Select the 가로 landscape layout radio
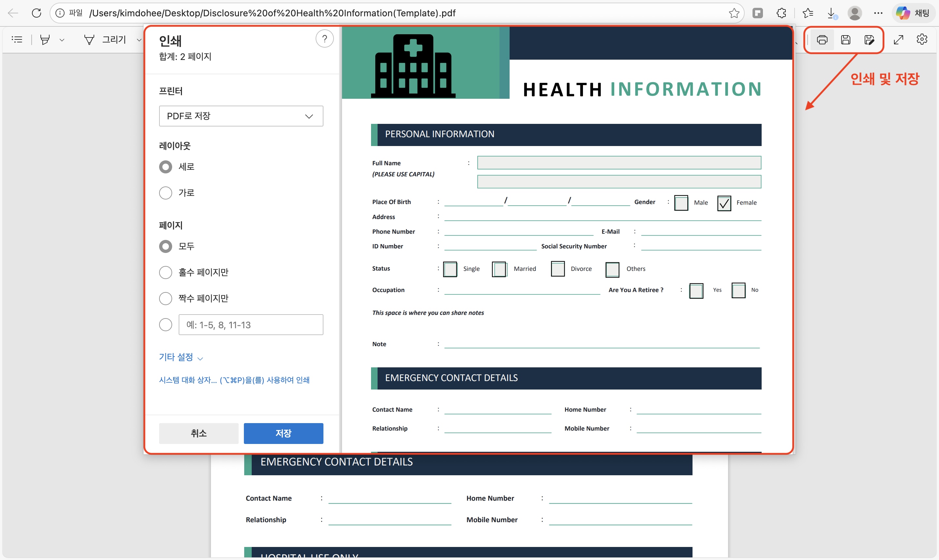This screenshot has height=560, width=939. (165, 193)
